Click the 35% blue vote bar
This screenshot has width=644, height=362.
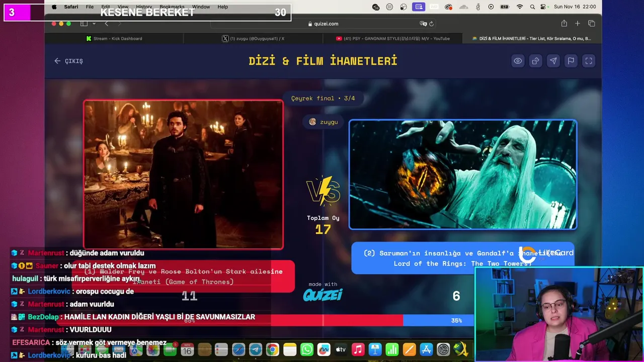(438, 320)
